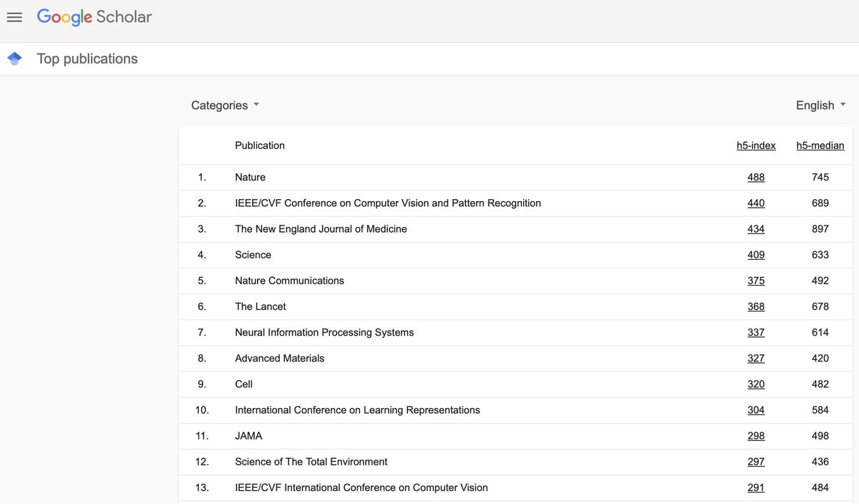Select the Cell publication name
859x504 pixels.
point(244,384)
